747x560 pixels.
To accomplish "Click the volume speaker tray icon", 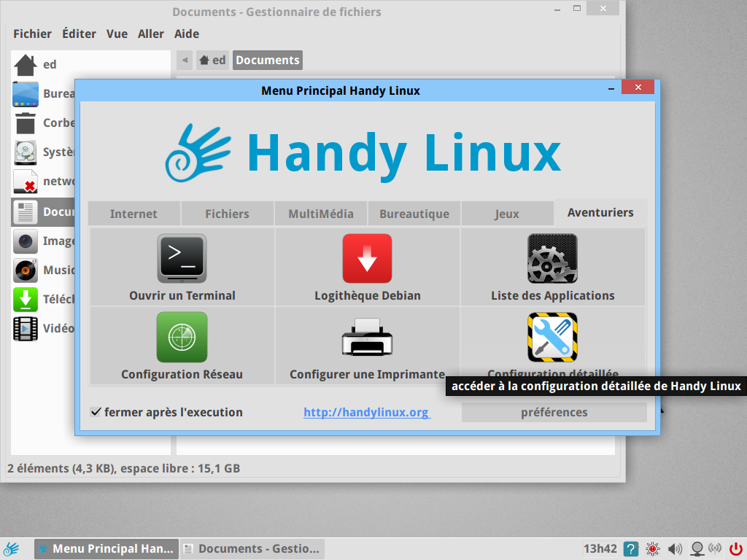I will pos(675,549).
